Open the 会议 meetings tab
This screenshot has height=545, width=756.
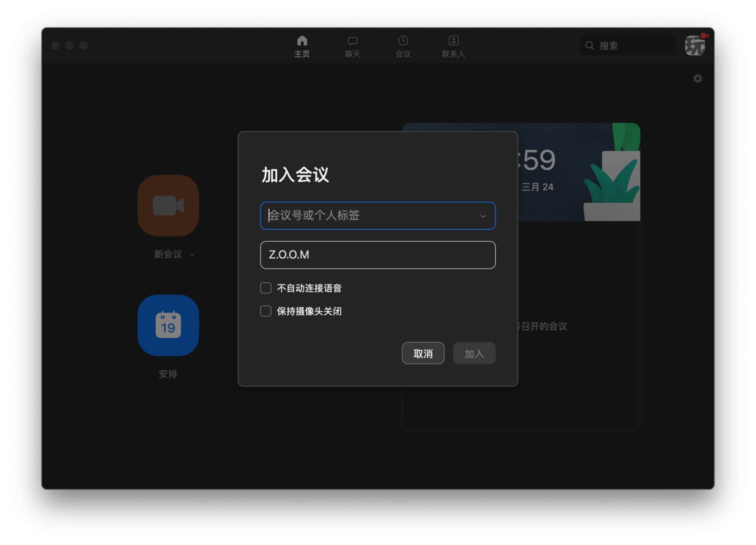(403, 46)
